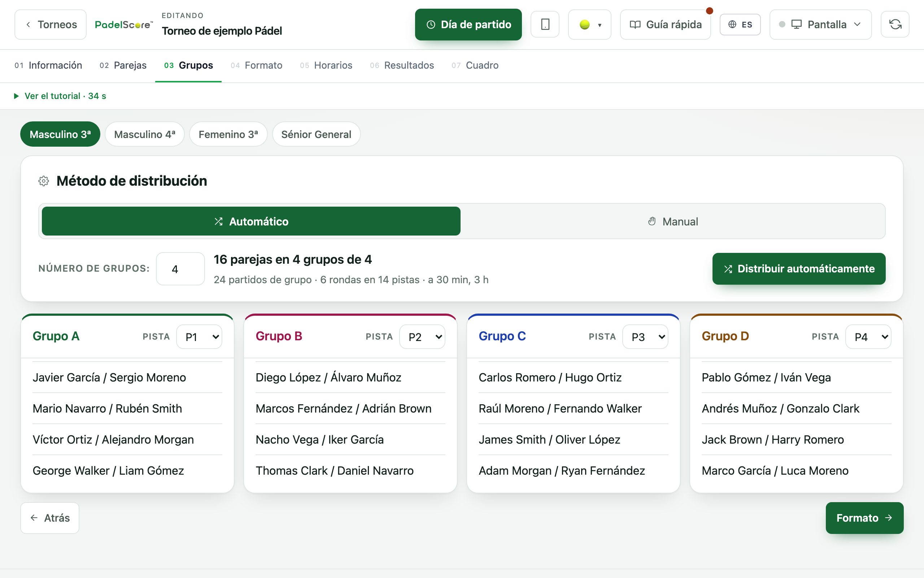This screenshot has width=924, height=578.
Task: Select pair Javier García / Sergio Moreno
Action: click(127, 377)
